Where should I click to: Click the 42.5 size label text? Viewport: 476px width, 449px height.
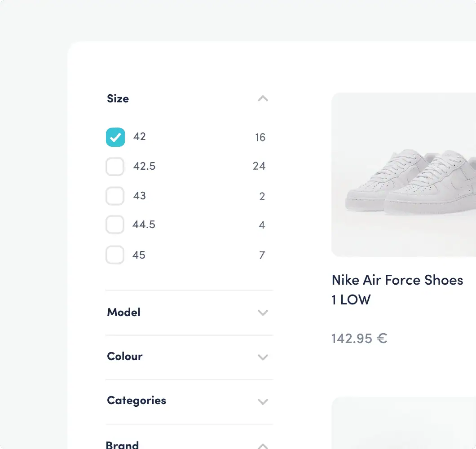click(144, 166)
